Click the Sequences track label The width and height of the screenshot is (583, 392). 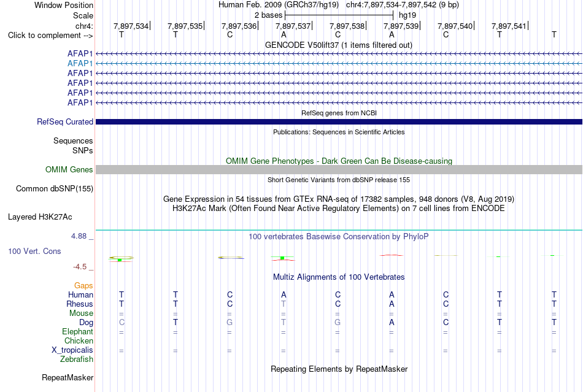coord(73,141)
